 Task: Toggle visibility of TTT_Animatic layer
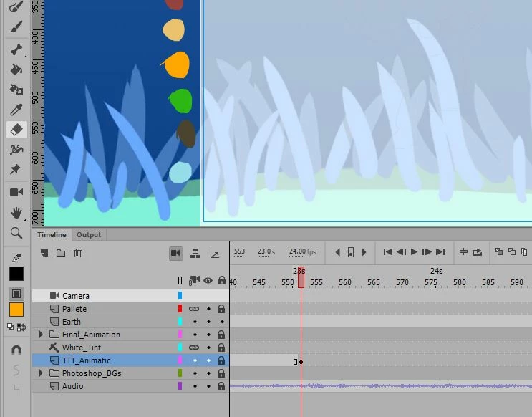[208, 360]
